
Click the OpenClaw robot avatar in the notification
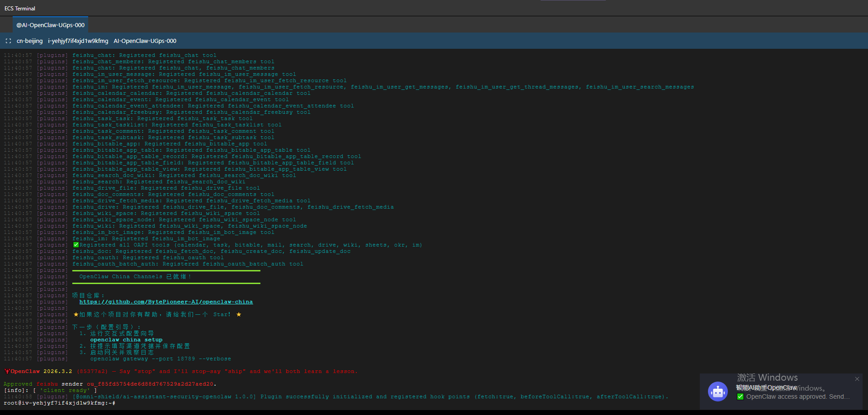tap(718, 392)
